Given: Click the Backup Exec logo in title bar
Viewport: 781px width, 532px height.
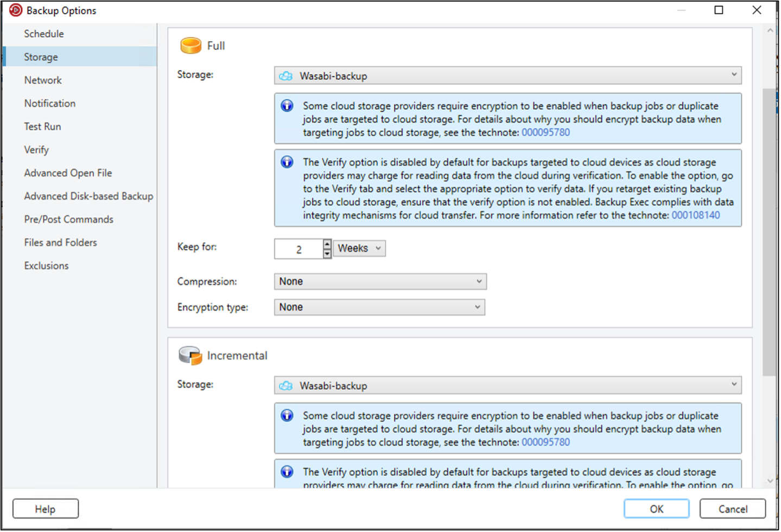Looking at the screenshot, I should click(x=16, y=10).
